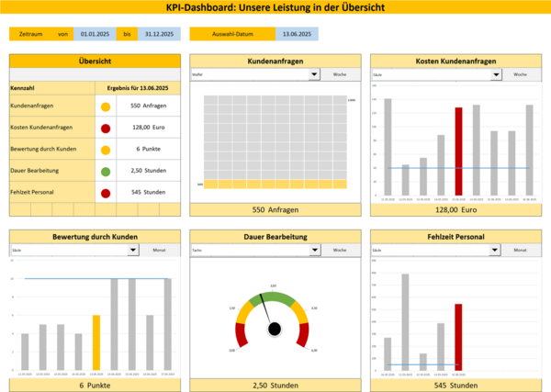Select the start date field 01.01.2025
The width and height of the screenshot is (551, 392).
click(95, 34)
